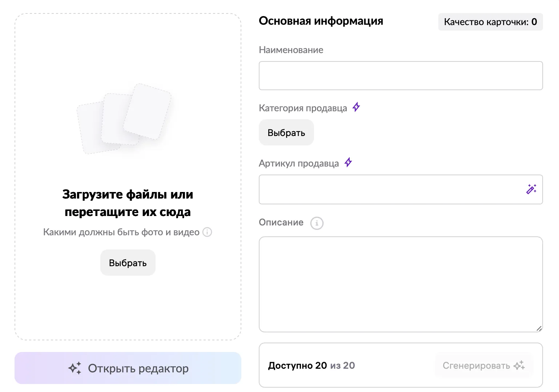The image size is (559, 392).
Task: Choose files with Выбрать in upload zone
Action: point(128,262)
